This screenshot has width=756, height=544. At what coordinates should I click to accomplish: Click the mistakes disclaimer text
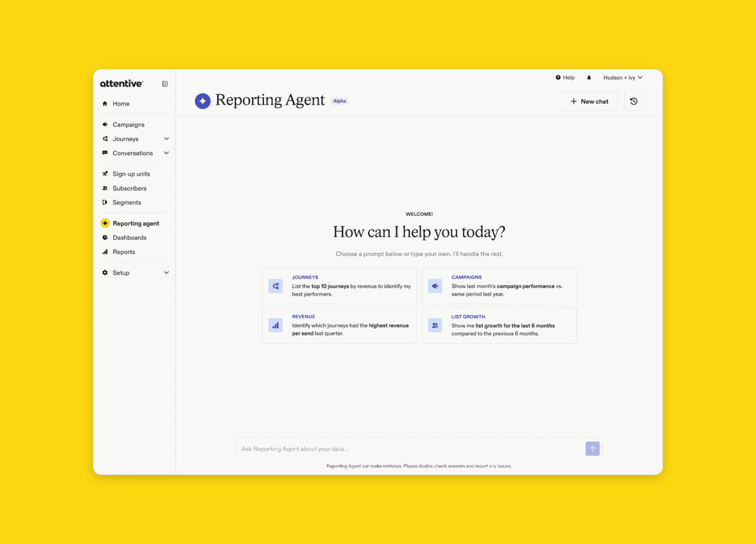[419, 466]
